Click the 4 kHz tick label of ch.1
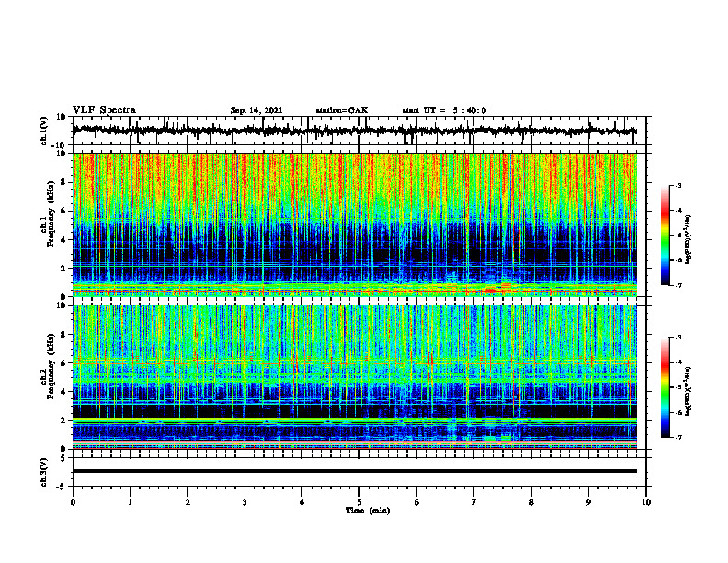 pos(64,240)
